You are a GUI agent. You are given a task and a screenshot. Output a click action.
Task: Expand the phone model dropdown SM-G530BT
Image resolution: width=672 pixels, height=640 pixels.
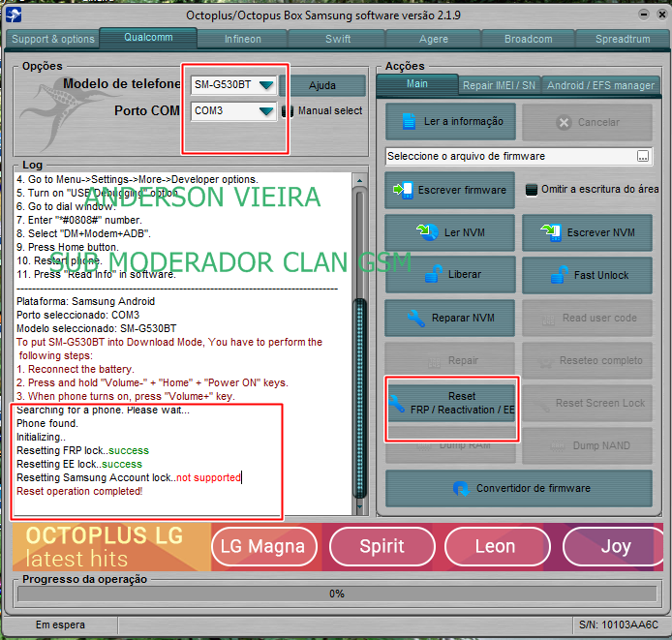click(265, 85)
